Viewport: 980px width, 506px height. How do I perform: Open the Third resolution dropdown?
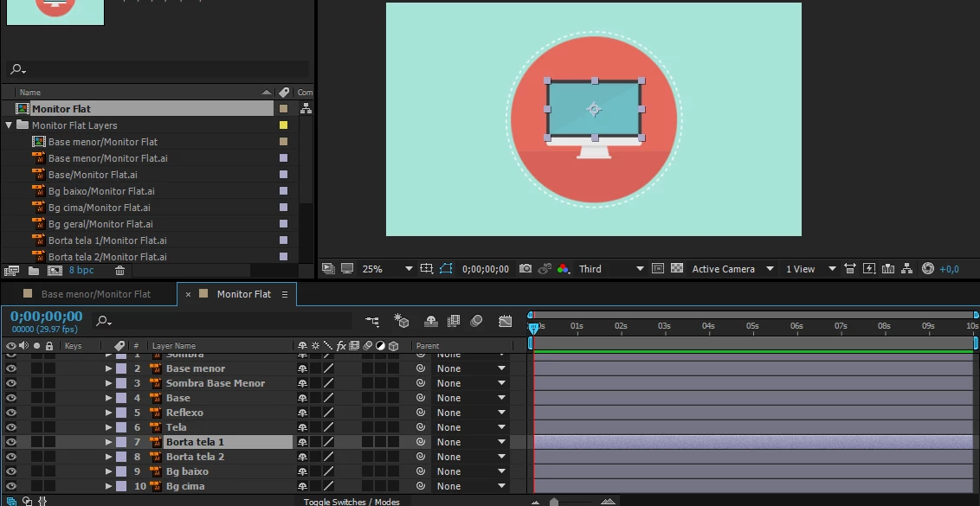tap(610, 269)
